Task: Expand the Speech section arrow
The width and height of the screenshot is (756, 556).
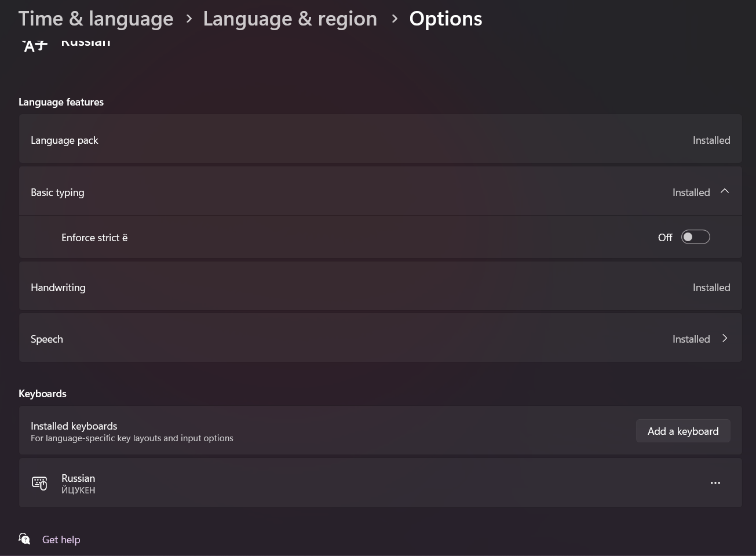Action: coord(724,339)
